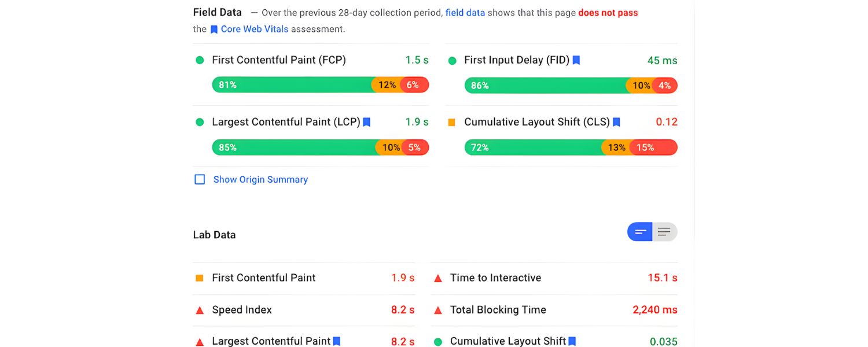Click the red triangle beside Time to Interactive

438,278
